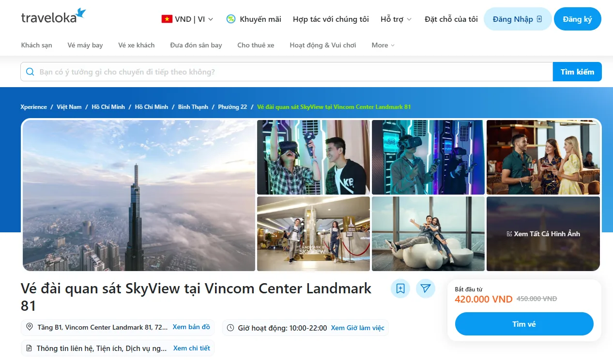Open the VR headset couple photo
Image resolution: width=613 pixels, height=364 pixels.
tap(313, 157)
